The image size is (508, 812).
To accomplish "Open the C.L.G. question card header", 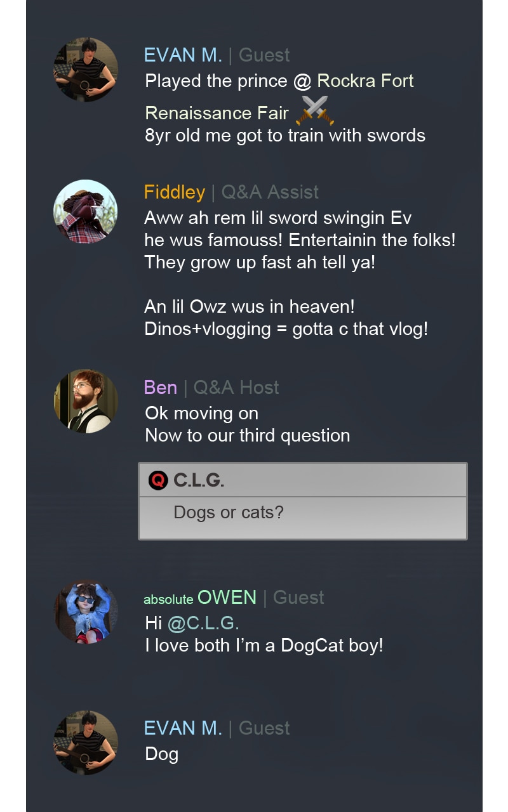I will [x=303, y=480].
